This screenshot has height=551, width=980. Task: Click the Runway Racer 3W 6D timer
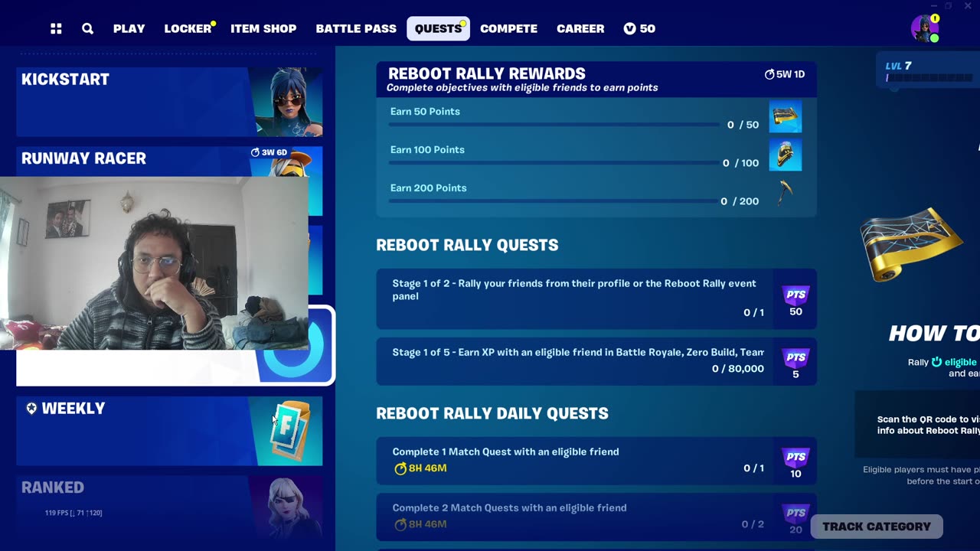[268, 152]
